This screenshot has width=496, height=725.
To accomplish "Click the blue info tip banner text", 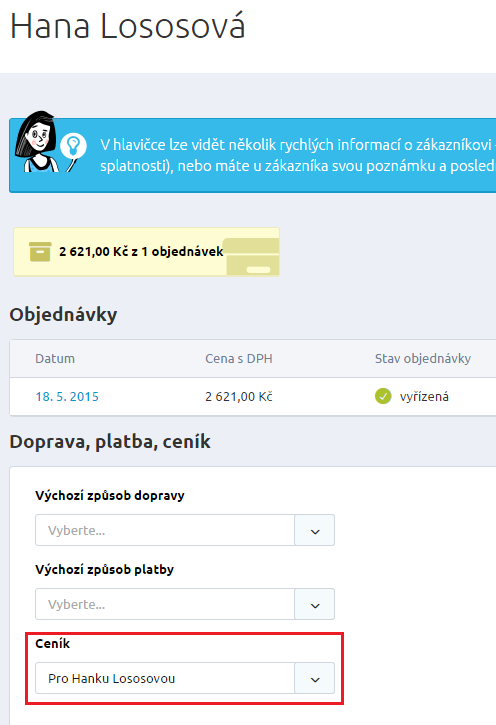I will [298, 155].
